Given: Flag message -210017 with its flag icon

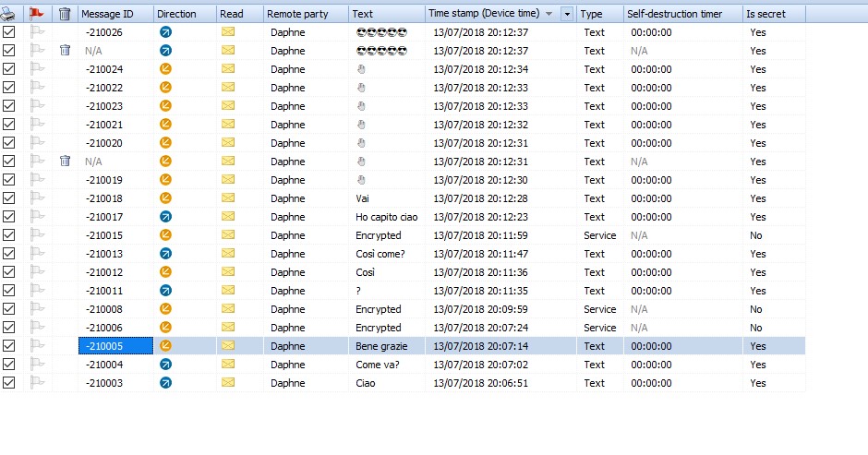Looking at the screenshot, I should click(37, 216).
